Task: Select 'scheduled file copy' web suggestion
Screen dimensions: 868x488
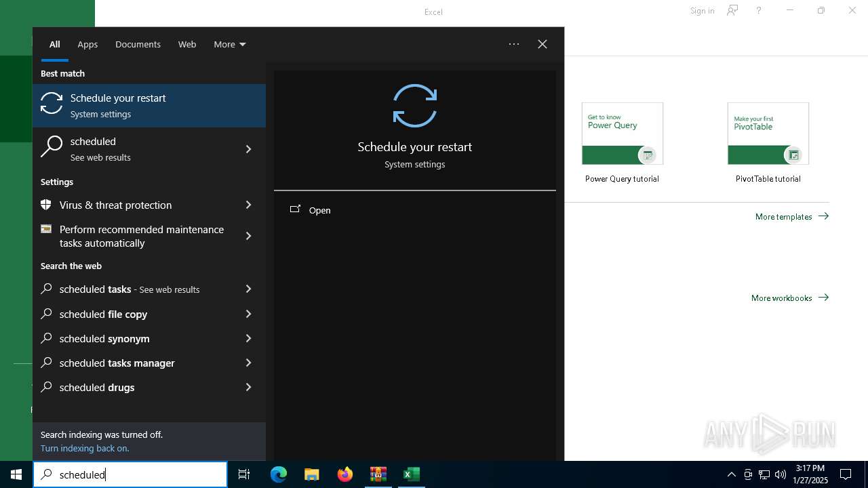Action: pyautogui.click(x=149, y=314)
